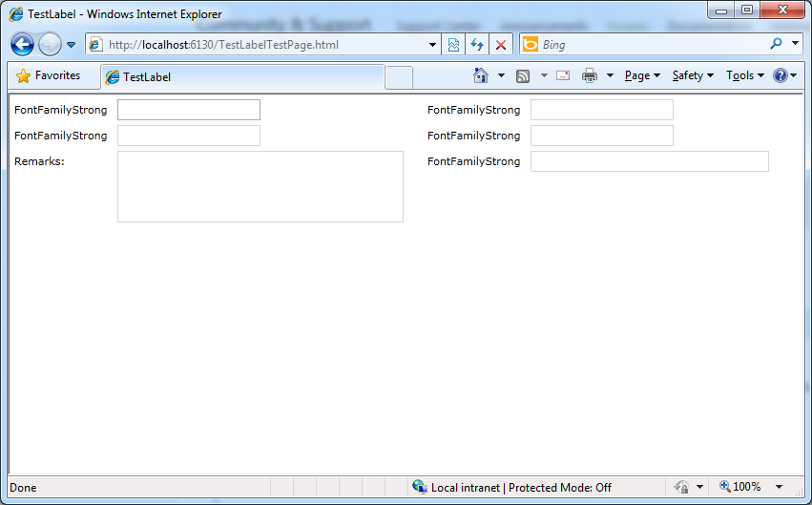Image resolution: width=812 pixels, height=505 pixels.
Task: Click the Forward navigation arrow button
Action: (x=50, y=45)
